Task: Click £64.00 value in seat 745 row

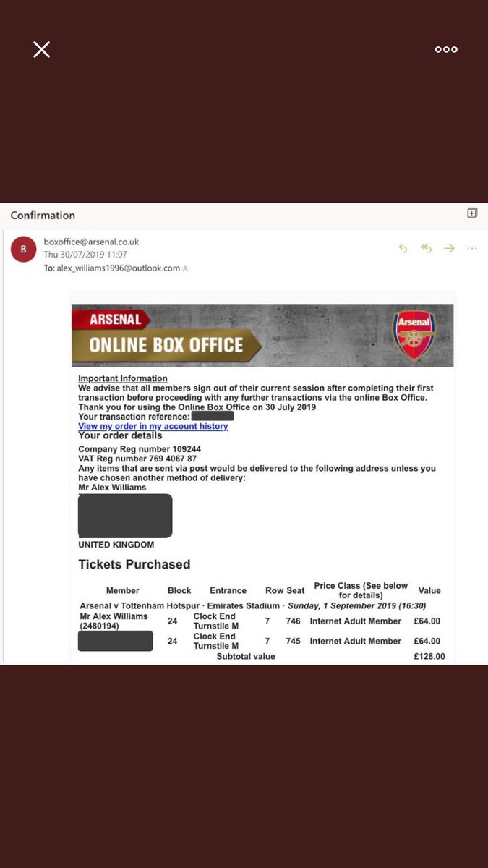Action: point(428,641)
